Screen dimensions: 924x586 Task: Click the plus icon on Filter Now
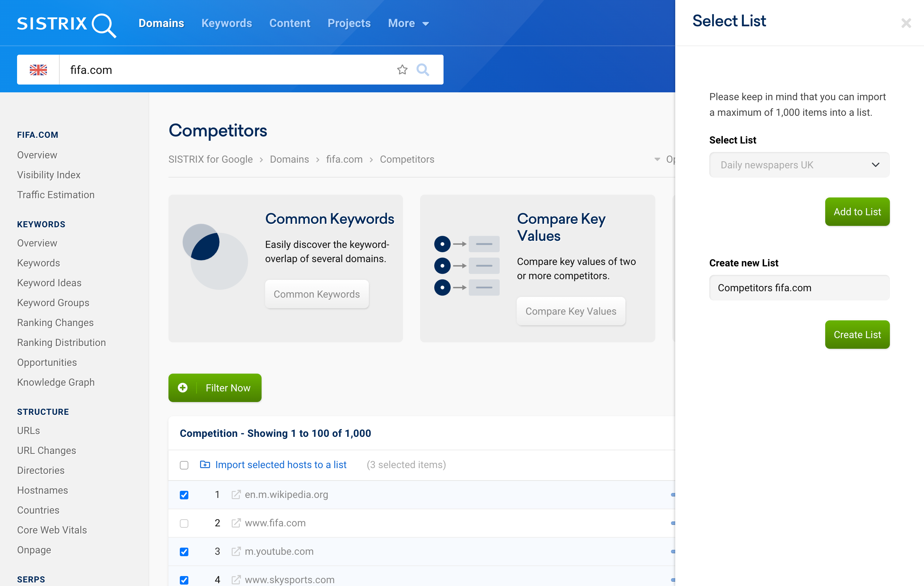pyautogui.click(x=183, y=388)
